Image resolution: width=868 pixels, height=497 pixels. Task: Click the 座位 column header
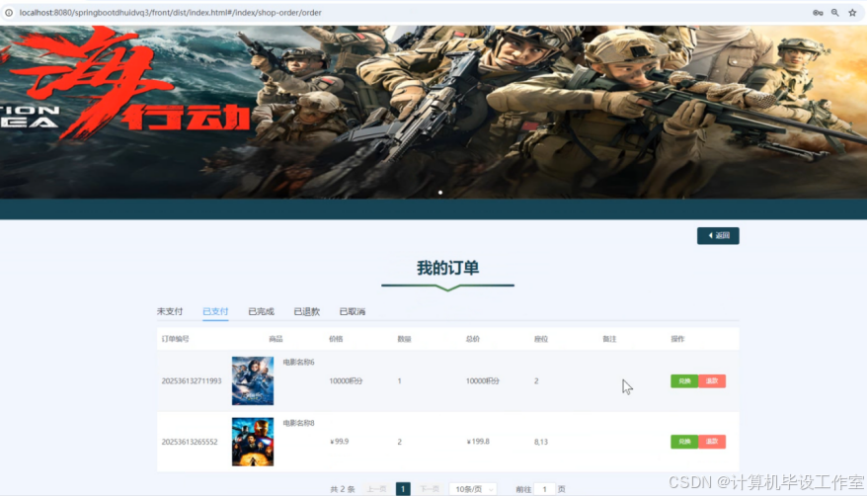click(541, 339)
